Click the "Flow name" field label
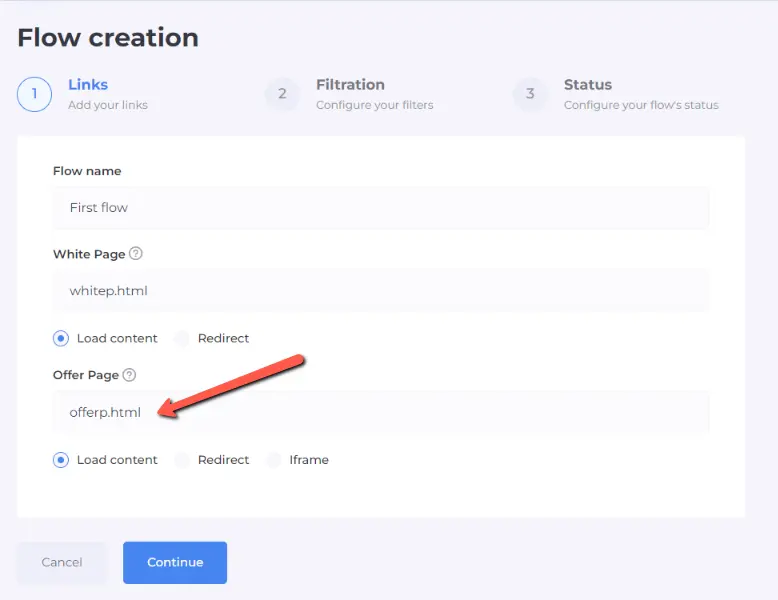 click(87, 171)
